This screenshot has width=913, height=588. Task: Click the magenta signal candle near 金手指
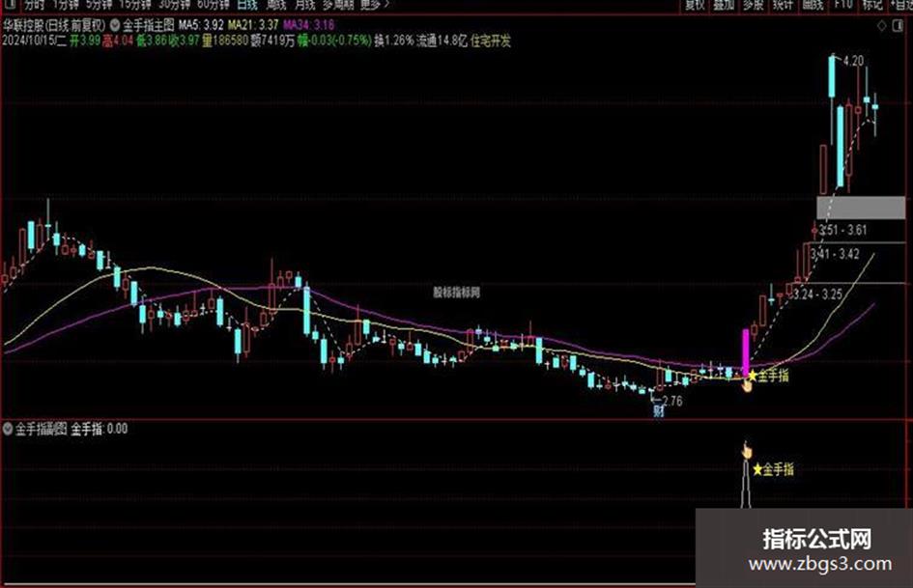pyautogui.click(x=745, y=353)
